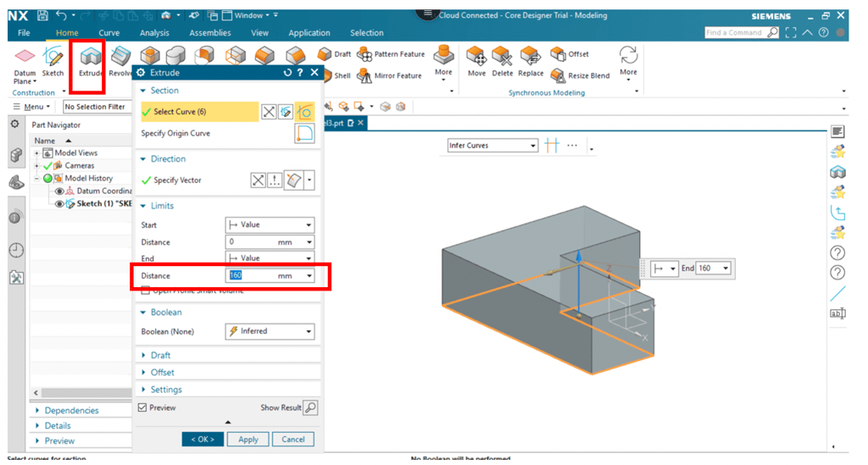Viewport: 868px width, 465px height.
Task: Open the Sketch tool
Action: 53,61
